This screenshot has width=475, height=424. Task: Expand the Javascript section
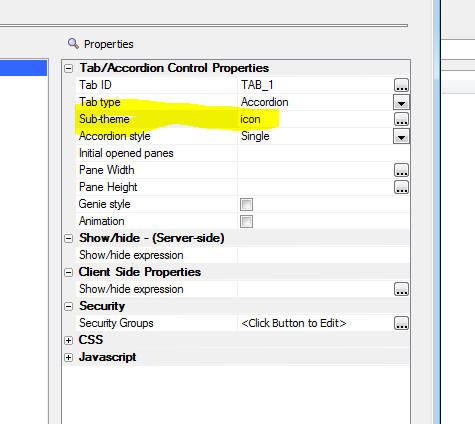68,357
